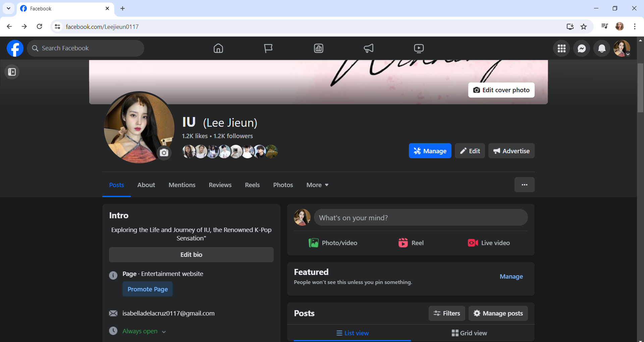Click the 1.2K likes text
This screenshot has width=644, height=342.
(x=195, y=136)
